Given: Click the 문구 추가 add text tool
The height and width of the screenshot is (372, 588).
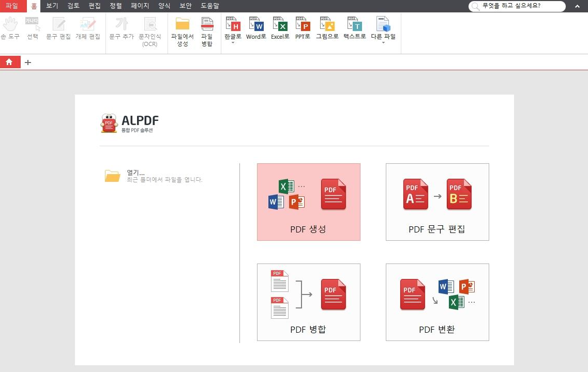Looking at the screenshot, I should point(122,28).
